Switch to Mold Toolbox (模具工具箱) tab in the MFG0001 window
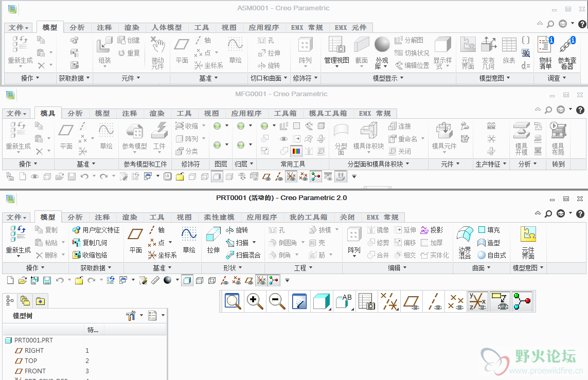 [328, 114]
